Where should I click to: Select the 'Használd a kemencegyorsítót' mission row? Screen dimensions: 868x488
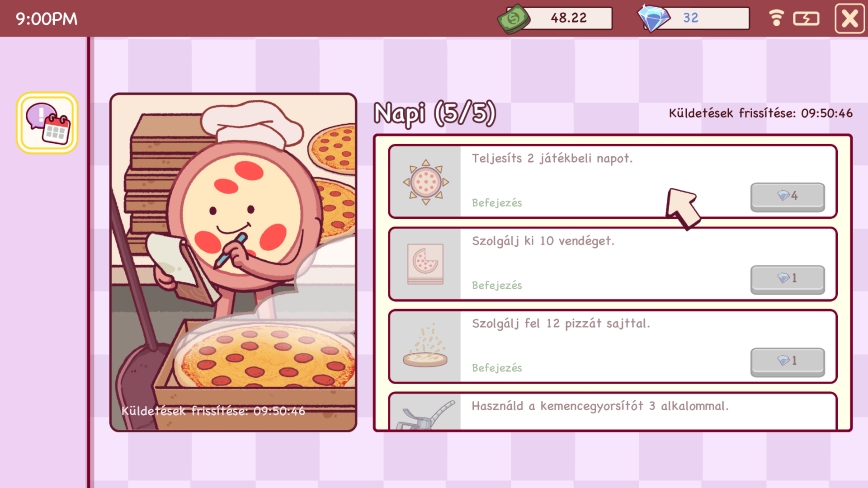click(613, 411)
